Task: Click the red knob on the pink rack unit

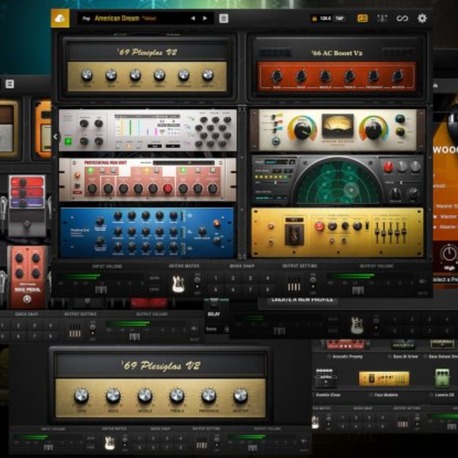Action: click(x=168, y=189)
